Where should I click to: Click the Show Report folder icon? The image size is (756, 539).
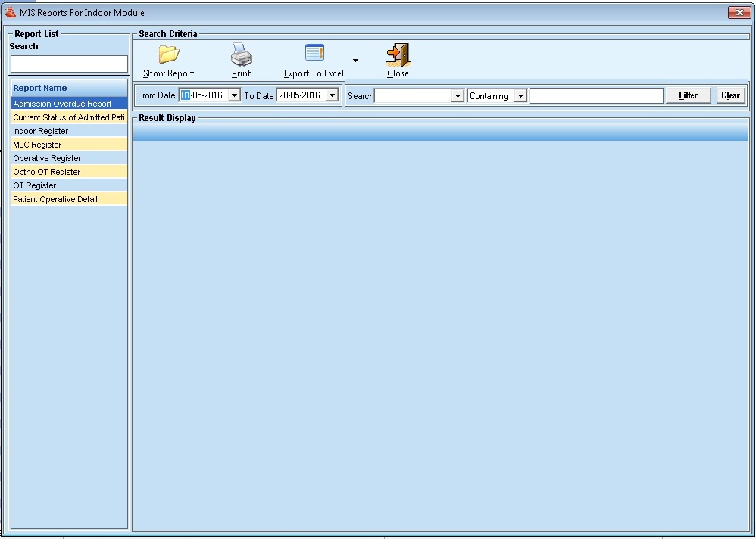point(168,55)
